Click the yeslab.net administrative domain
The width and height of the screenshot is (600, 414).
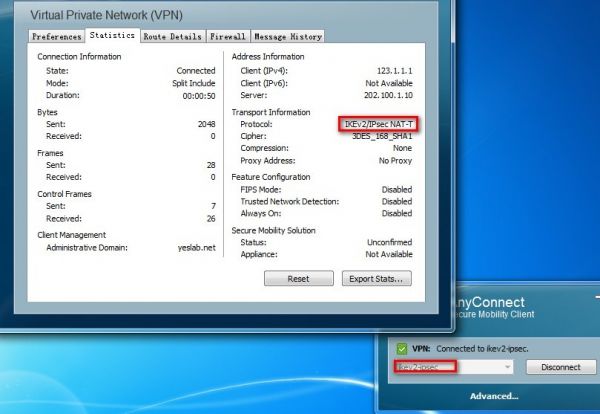click(197, 248)
